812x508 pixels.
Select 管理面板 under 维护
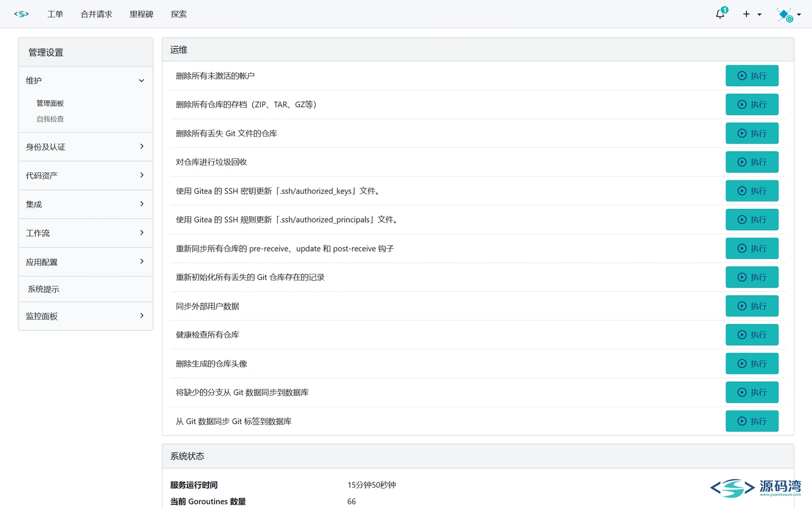(x=50, y=103)
